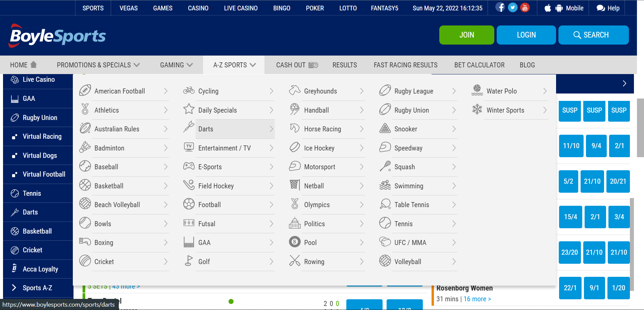The height and width of the screenshot is (310, 644).
Task: Select the Snooker triangle icon
Action: pos(385,129)
